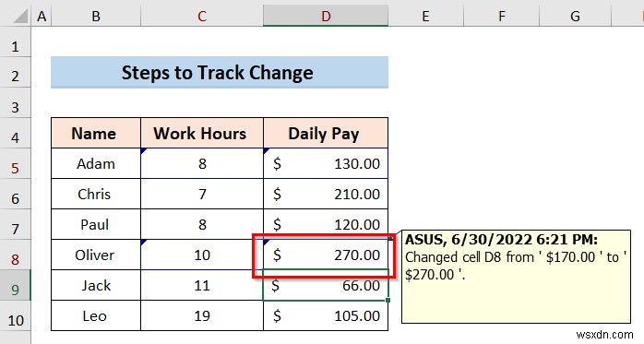Click empty cell G4
This screenshot has width=644, height=344.
575,133
